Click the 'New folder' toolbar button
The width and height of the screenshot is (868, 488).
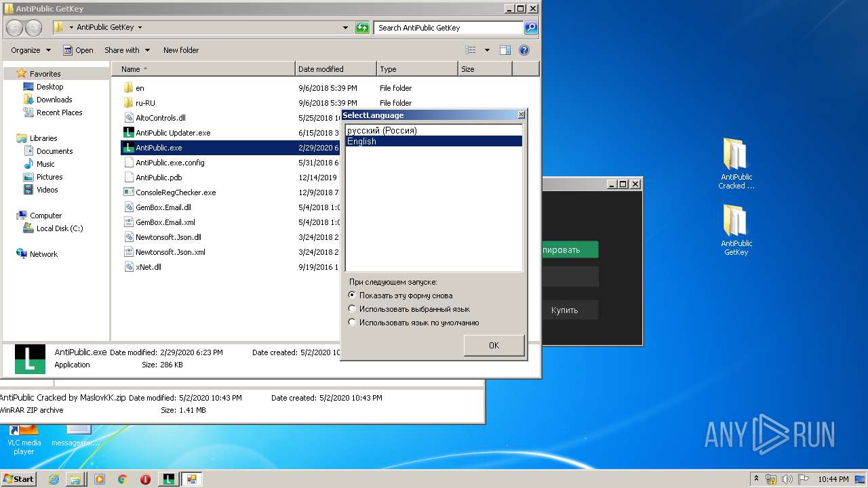pos(181,50)
